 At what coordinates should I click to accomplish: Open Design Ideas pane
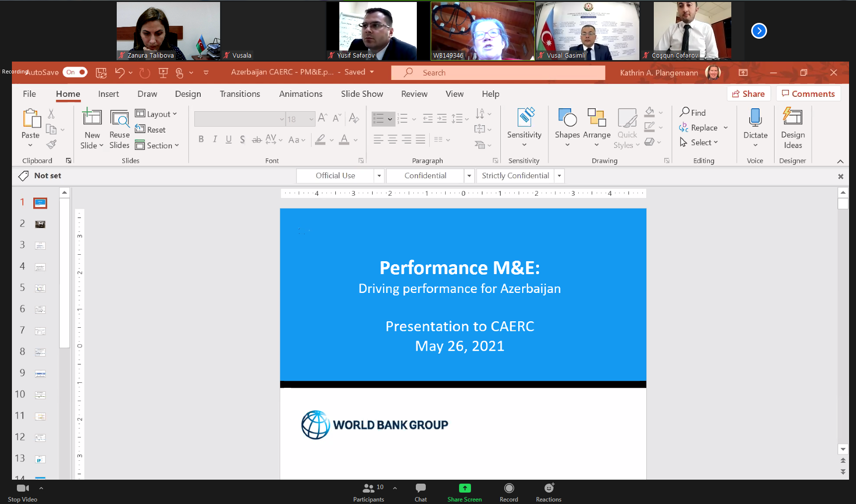click(793, 128)
